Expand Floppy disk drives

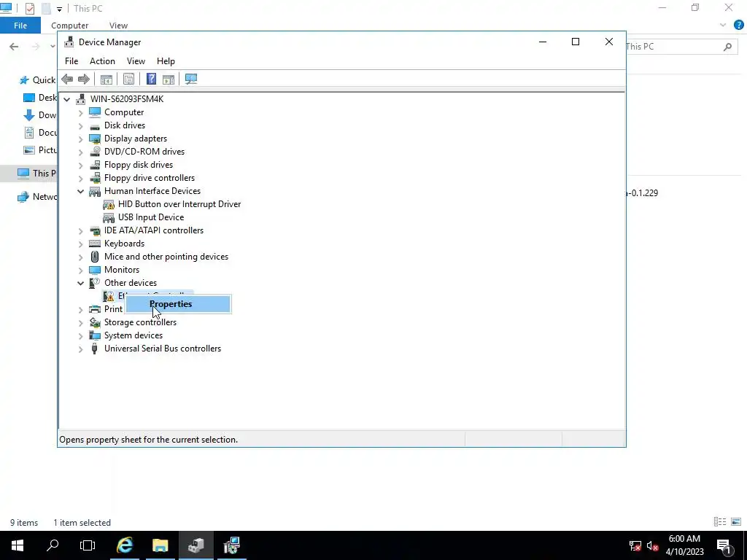tap(80, 166)
